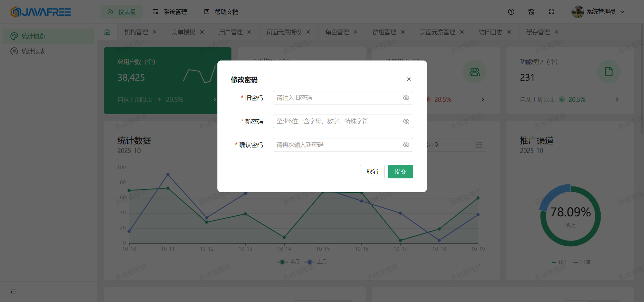This screenshot has height=302, width=644.
Task: Click the 取消 button
Action: click(372, 172)
